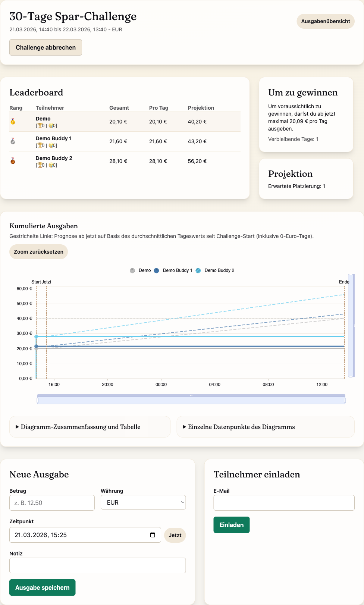This screenshot has height=605, width=364.
Task: Open the Ausgabenübersicht page
Action: (325, 21)
